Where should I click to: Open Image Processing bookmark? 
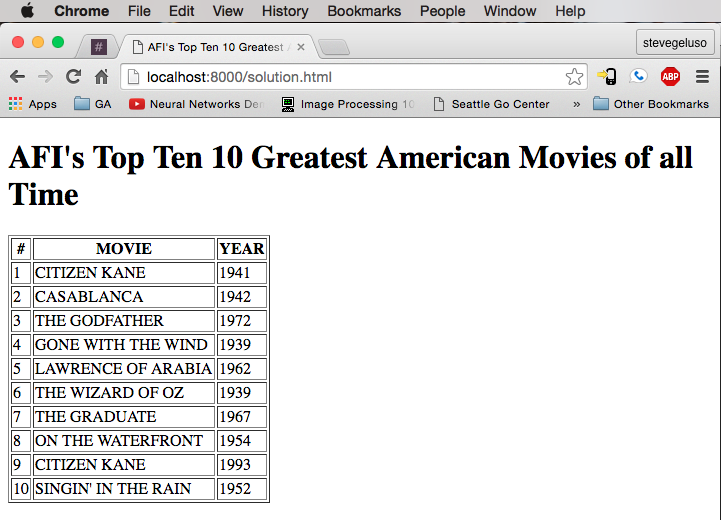point(348,104)
